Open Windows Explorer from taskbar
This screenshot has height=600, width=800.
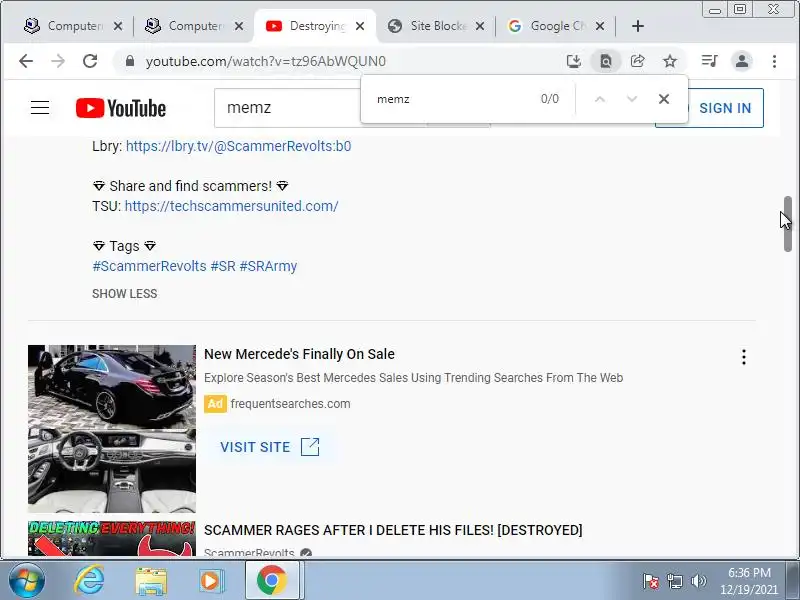pyautogui.click(x=151, y=581)
